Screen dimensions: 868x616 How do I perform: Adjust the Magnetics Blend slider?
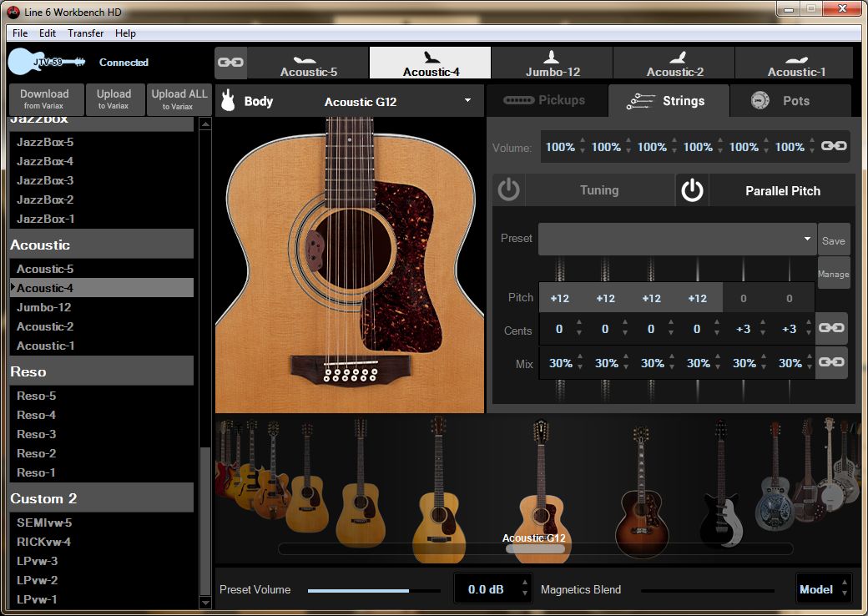[x=708, y=590]
